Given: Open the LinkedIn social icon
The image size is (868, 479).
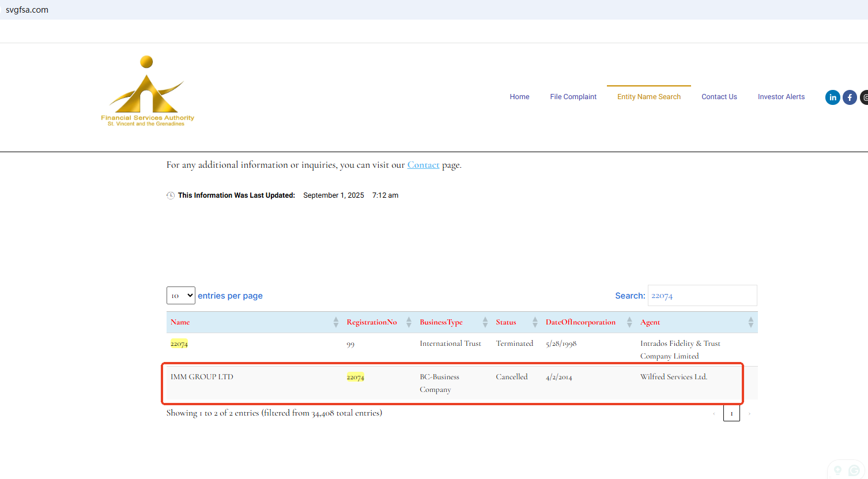Looking at the screenshot, I should point(832,97).
